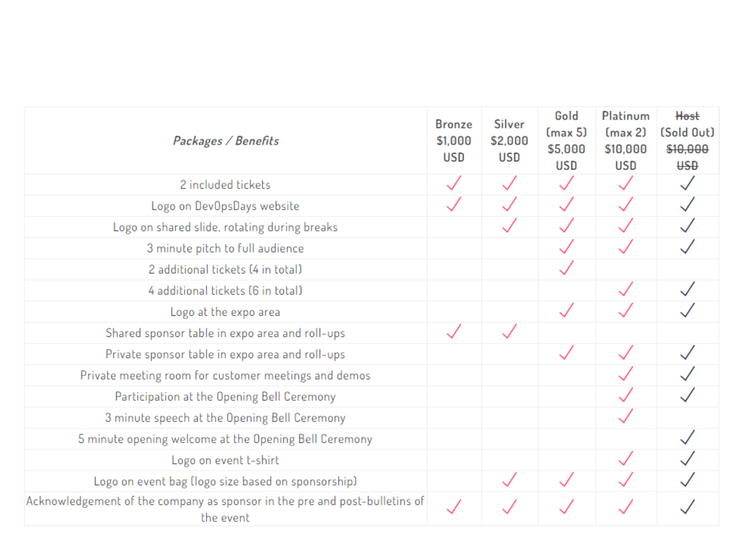
Task: Select the Gold (max 5) column header
Action: tap(566, 141)
